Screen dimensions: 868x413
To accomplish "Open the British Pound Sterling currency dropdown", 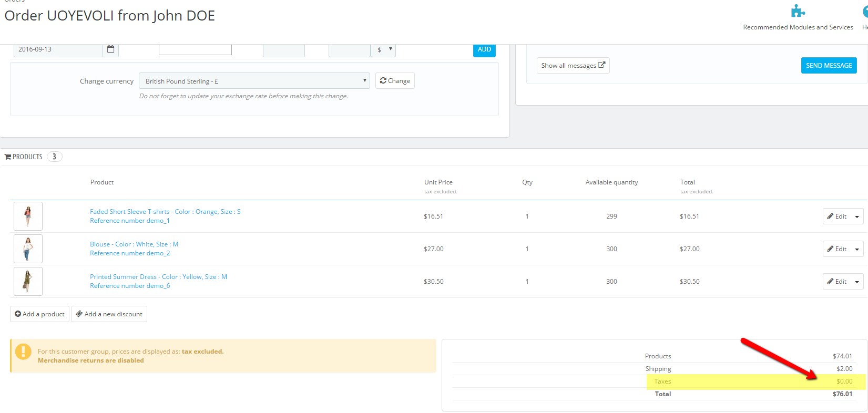I will [254, 81].
